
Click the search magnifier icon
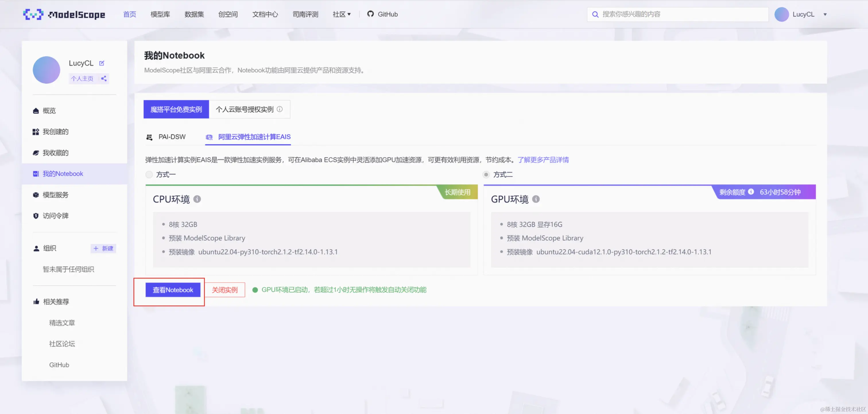point(595,14)
